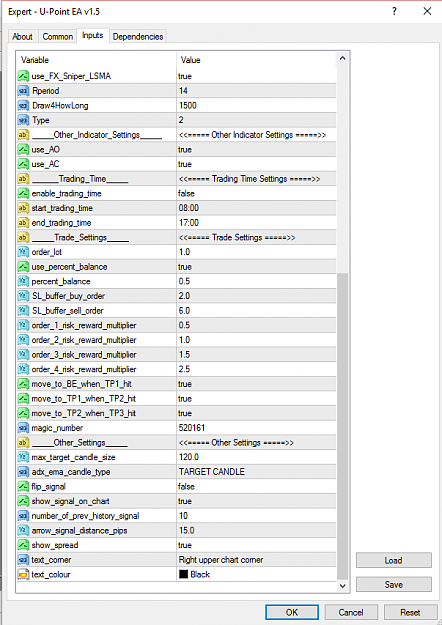Click the integer icon beside Rperiod
The image size is (442, 625).
[24, 90]
